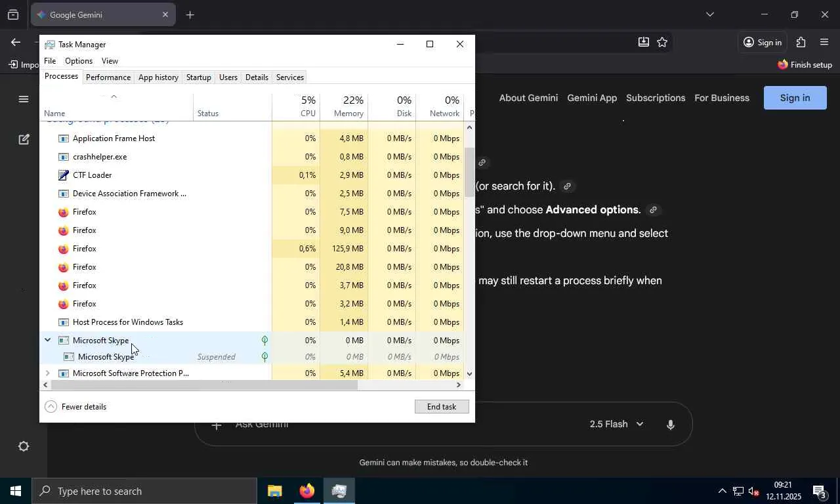Viewport: 840px width, 504px height.
Task: Select the Device Association Framework process
Action: click(x=253, y=194)
